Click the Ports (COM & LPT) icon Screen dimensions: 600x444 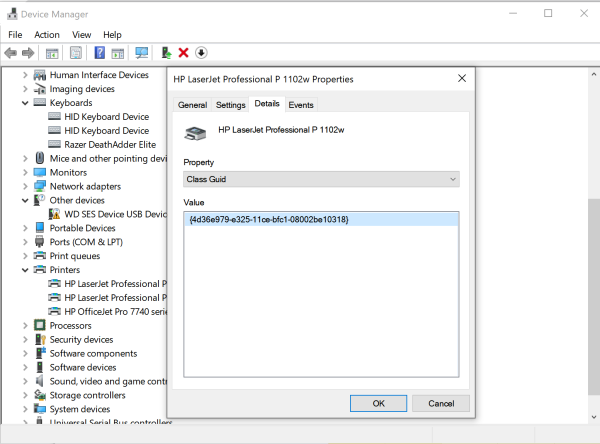tap(40, 242)
